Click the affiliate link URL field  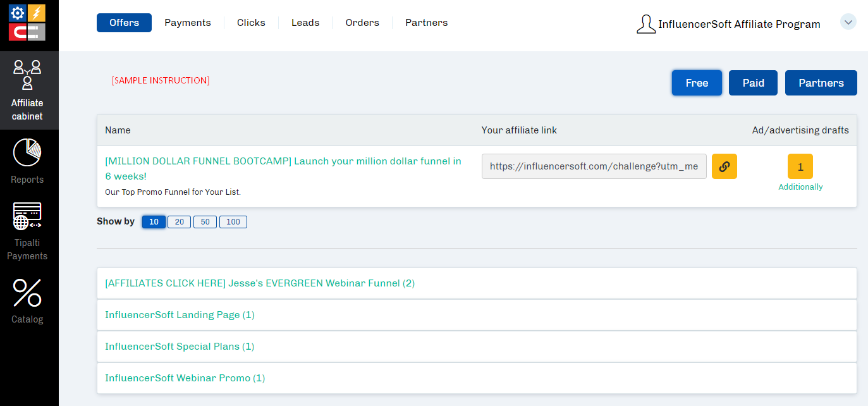594,166
